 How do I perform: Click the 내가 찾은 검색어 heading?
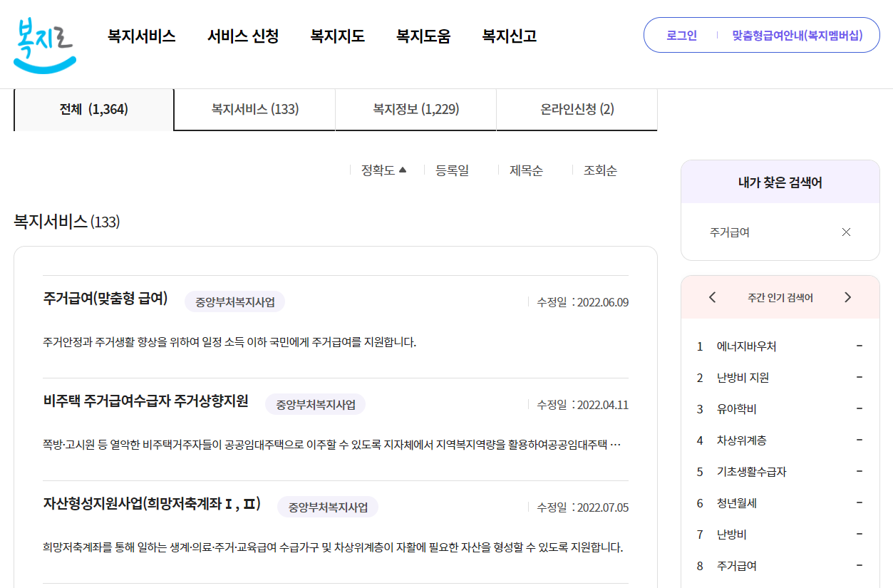(x=780, y=182)
